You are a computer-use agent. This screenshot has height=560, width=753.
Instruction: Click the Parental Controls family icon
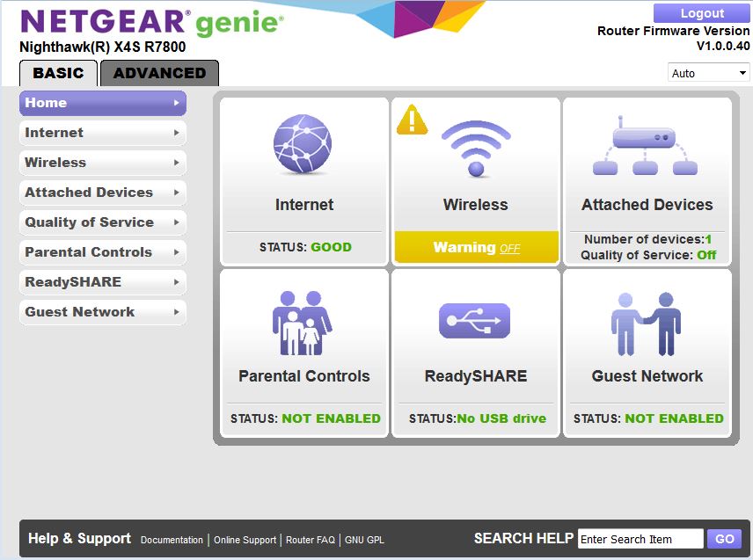302,323
